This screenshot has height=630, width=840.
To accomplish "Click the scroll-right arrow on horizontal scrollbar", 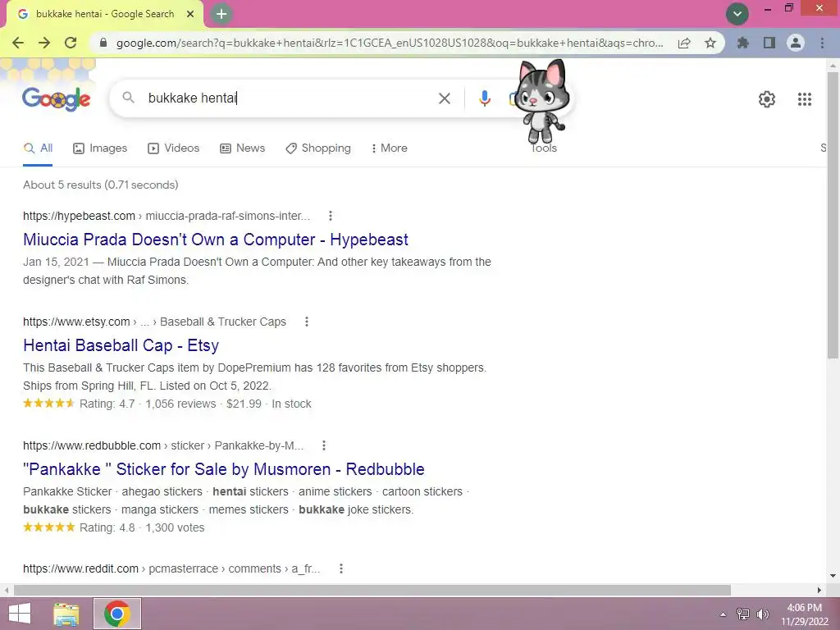I will point(819,590).
